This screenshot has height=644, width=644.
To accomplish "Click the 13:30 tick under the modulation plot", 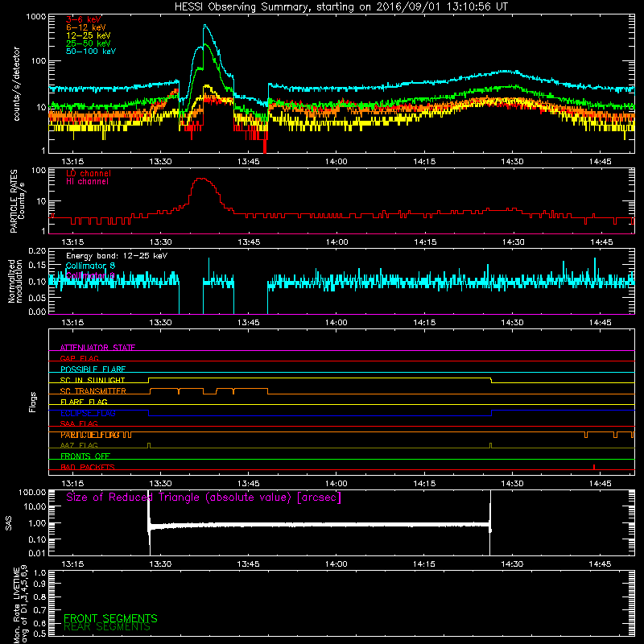I will coord(160,323).
